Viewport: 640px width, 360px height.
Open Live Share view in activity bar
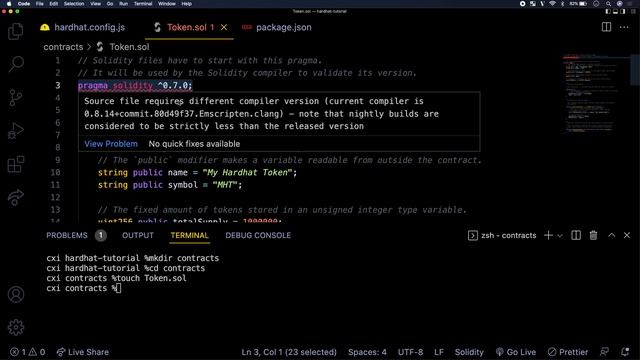[16, 197]
